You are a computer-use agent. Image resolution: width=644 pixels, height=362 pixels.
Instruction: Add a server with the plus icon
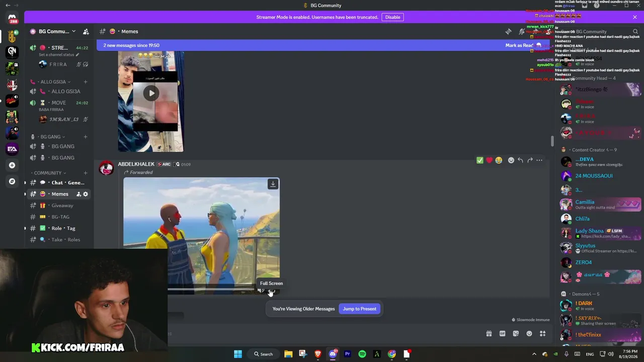(12, 165)
